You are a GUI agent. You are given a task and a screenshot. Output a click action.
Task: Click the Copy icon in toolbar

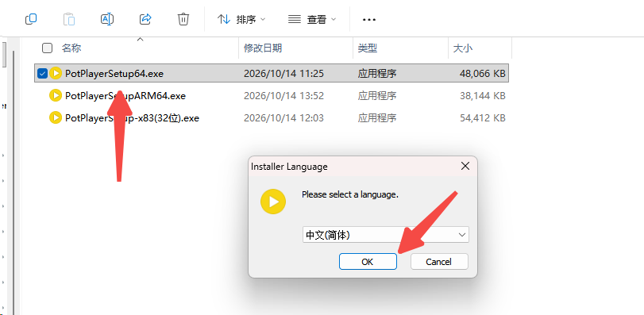(31, 19)
